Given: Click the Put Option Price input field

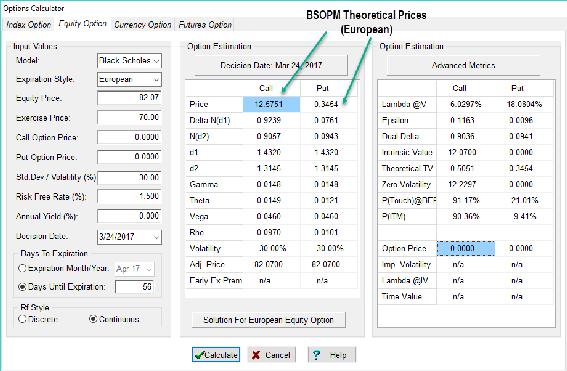Looking at the screenshot, I should pyautogui.click(x=129, y=157).
